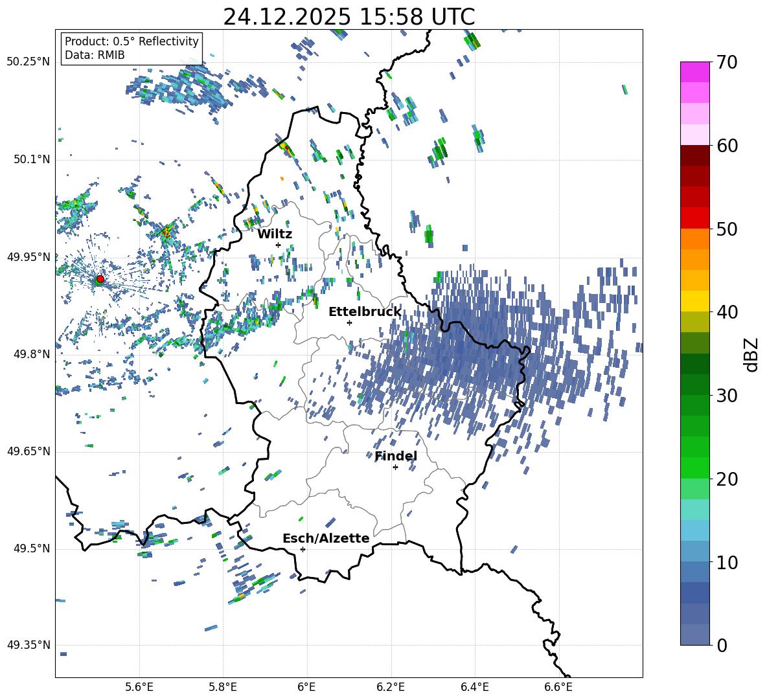Click the Esch/Alzette station cross marker
This screenshot has height=700, width=767.
(303, 549)
